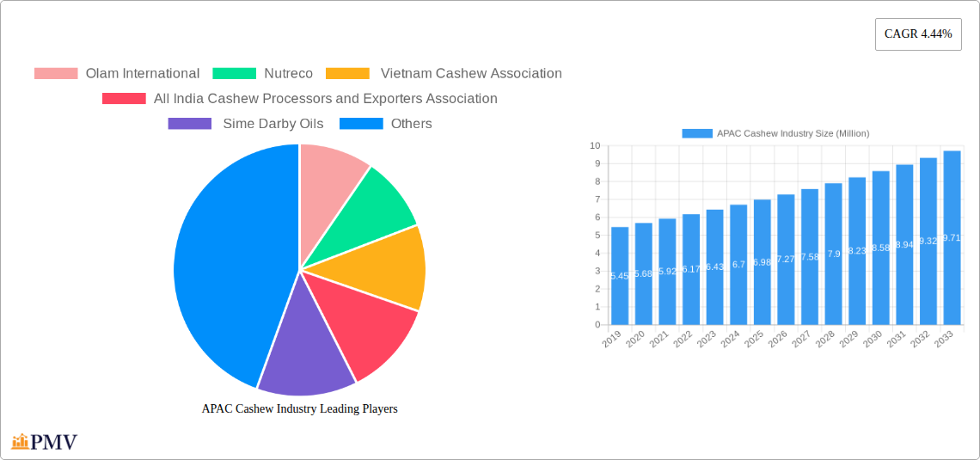Click All India Cashew Processors legend swatch
This screenshot has width=980, height=460.
click(124, 99)
